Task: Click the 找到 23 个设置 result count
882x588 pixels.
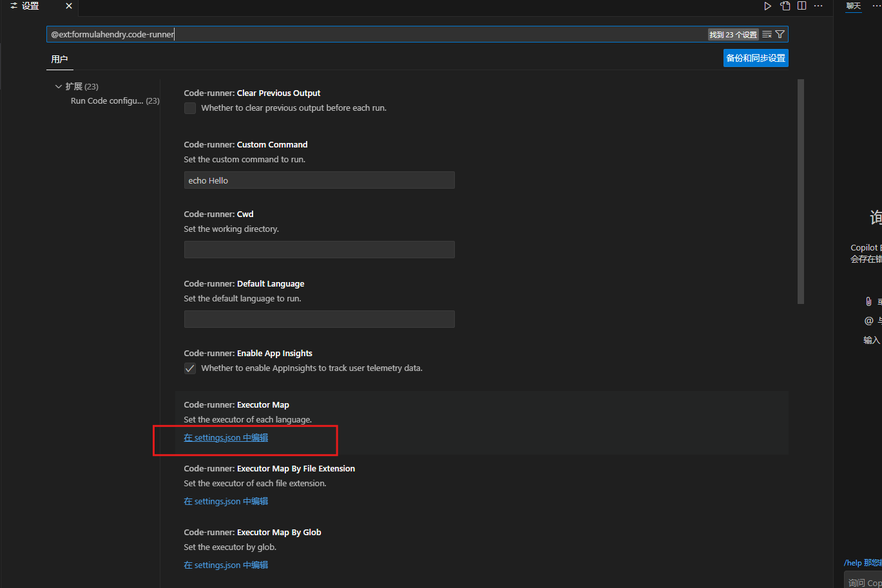Action: (733, 35)
